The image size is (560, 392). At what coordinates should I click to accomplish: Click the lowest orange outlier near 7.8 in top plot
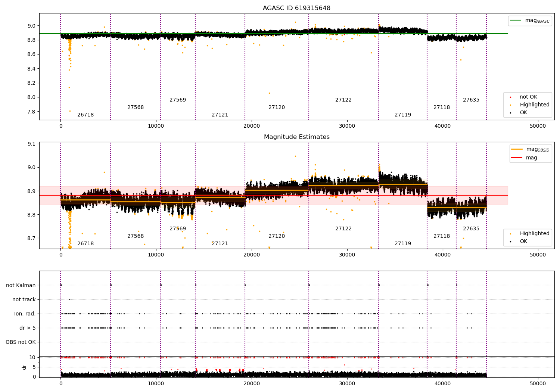point(70,111)
